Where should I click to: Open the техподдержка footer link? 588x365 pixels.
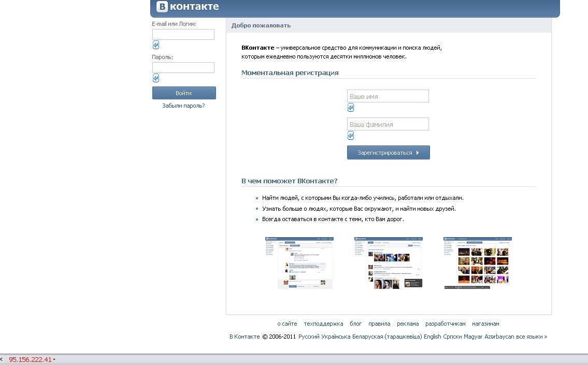(x=323, y=324)
